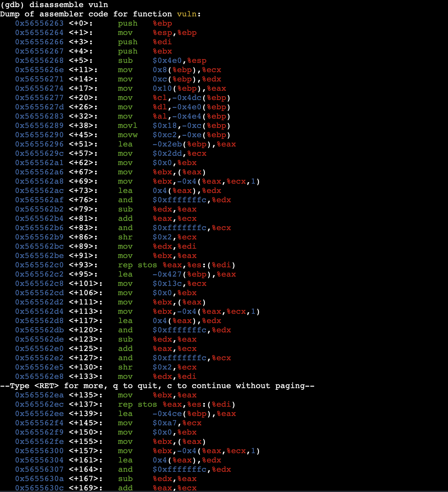The height and width of the screenshot is (492, 448).
Task: Select the '$0x13c' immediate value
Action: pos(167,283)
